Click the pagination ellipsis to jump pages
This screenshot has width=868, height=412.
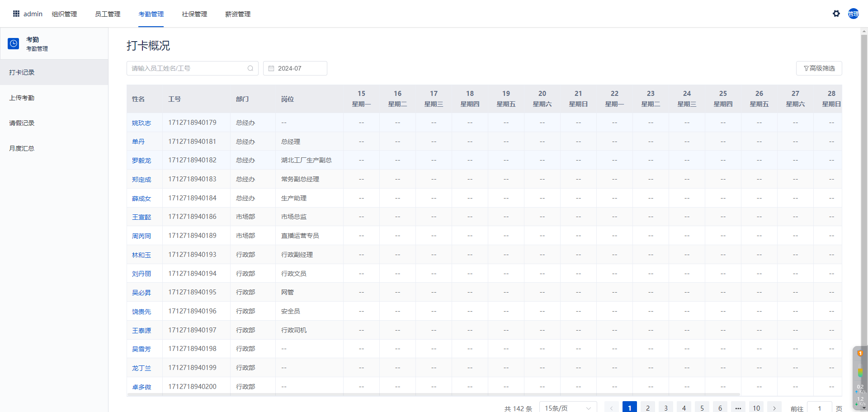[x=738, y=408]
